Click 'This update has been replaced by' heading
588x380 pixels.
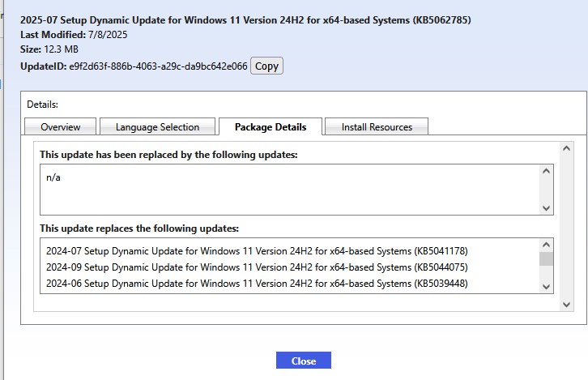click(x=168, y=155)
